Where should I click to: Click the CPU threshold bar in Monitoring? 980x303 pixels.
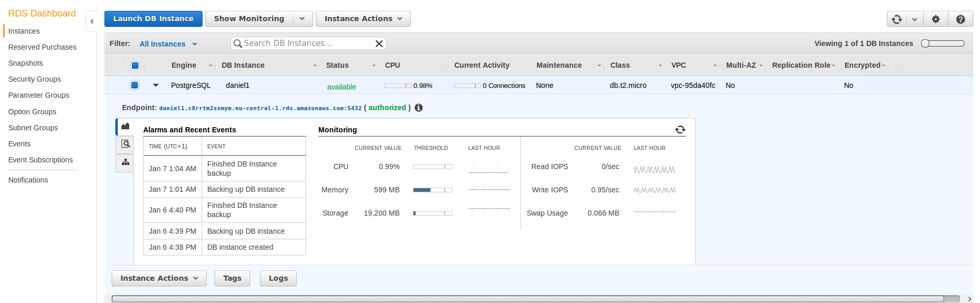[433, 166]
